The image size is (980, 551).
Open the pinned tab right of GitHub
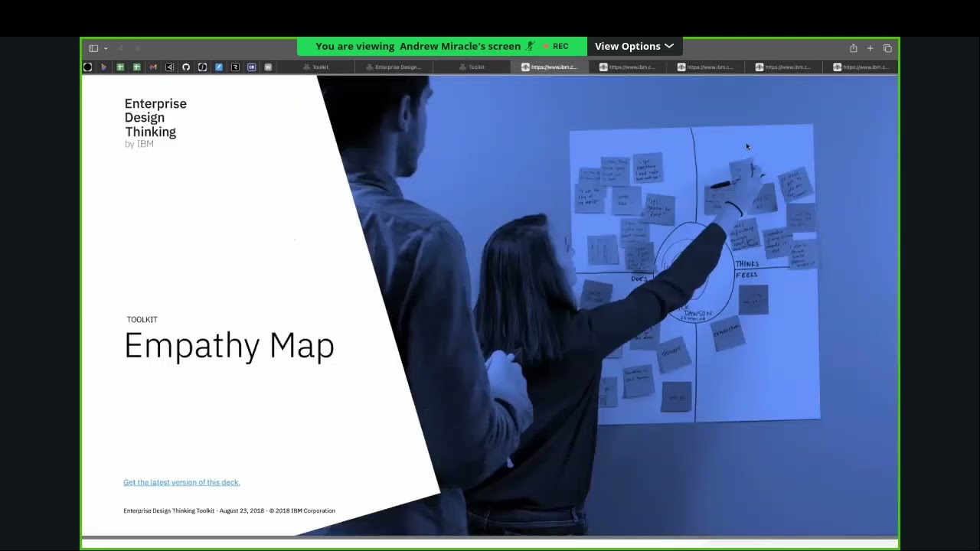tap(202, 67)
